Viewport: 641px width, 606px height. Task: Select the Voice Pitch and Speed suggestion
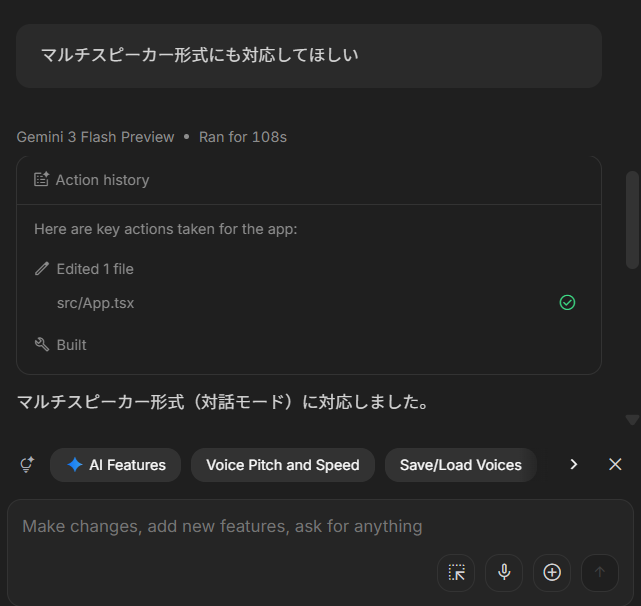282,465
